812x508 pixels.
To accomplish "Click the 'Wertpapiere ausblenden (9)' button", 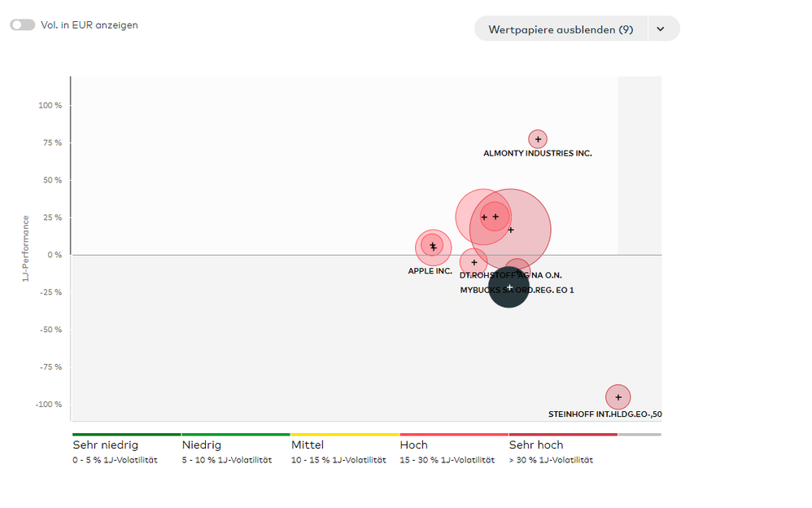I will (561, 29).
